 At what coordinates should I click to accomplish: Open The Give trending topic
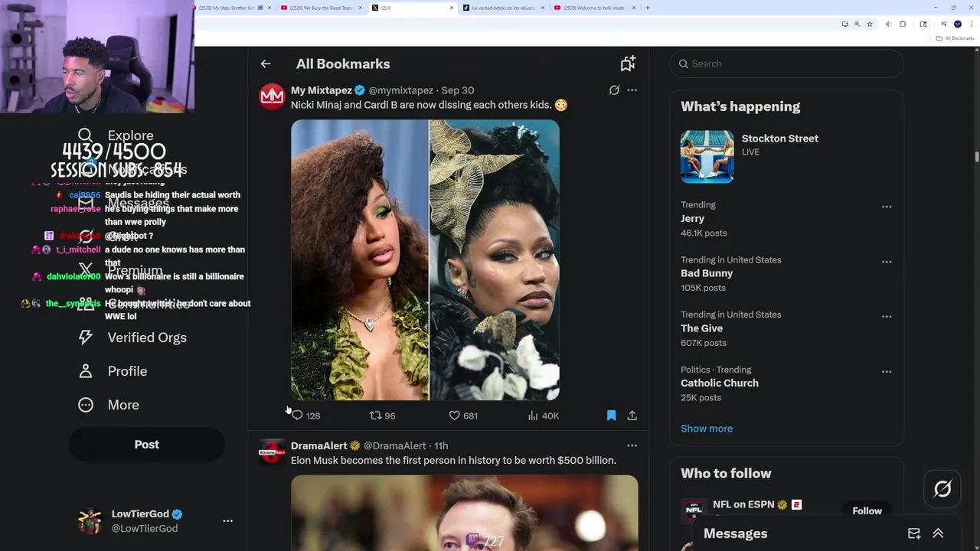[701, 328]
